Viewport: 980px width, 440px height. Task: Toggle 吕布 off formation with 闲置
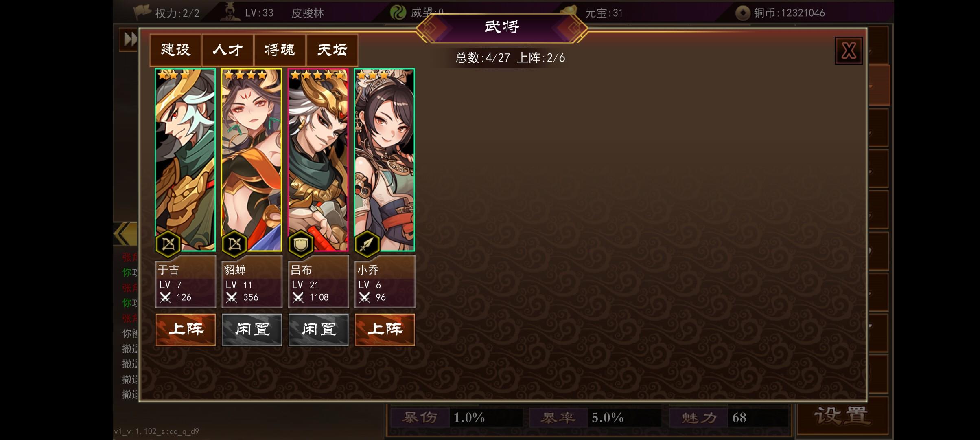[318, 330]
